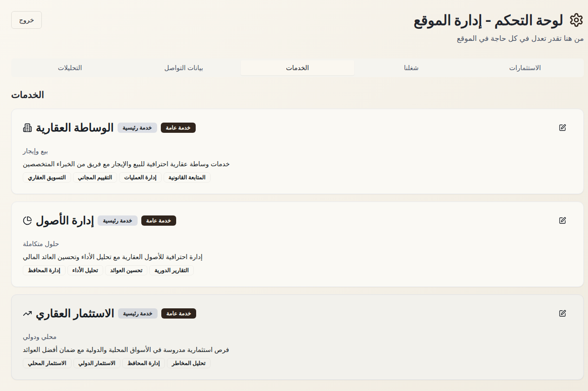Click the الاستثمار الدولي feature tag
588x391 pixels.
click(97, 363)
